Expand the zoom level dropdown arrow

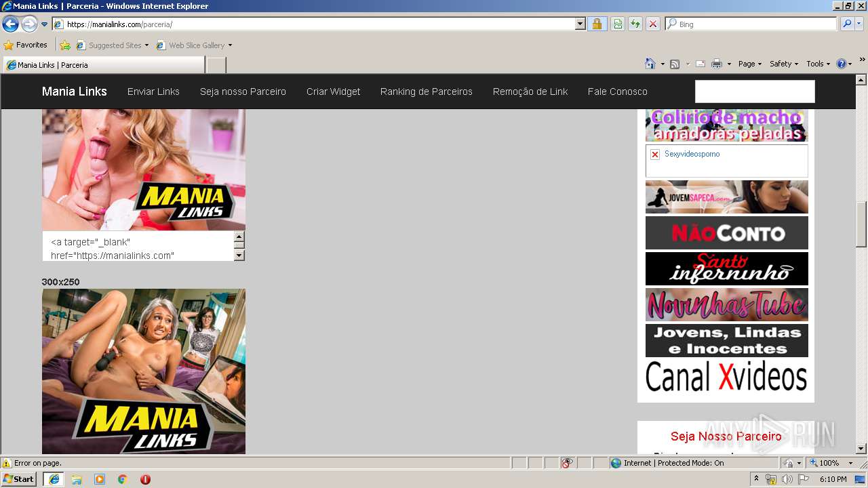click(x=850, y=464)
